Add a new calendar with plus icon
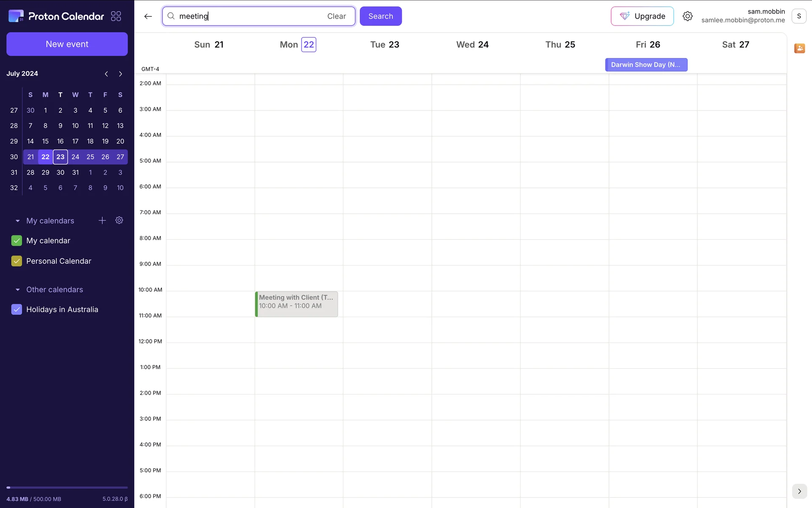This screenshot has width=812, height=508. point(102,221)
